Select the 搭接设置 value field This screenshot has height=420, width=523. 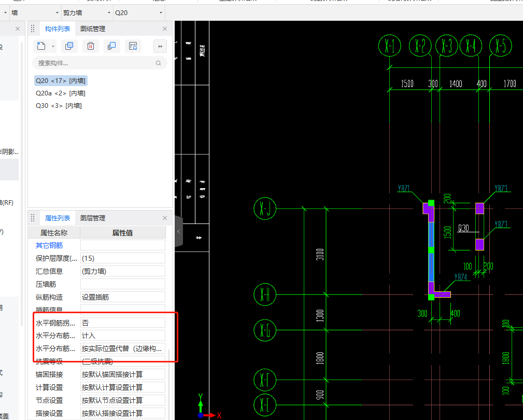pyautogui.click(x=123, y=413)
